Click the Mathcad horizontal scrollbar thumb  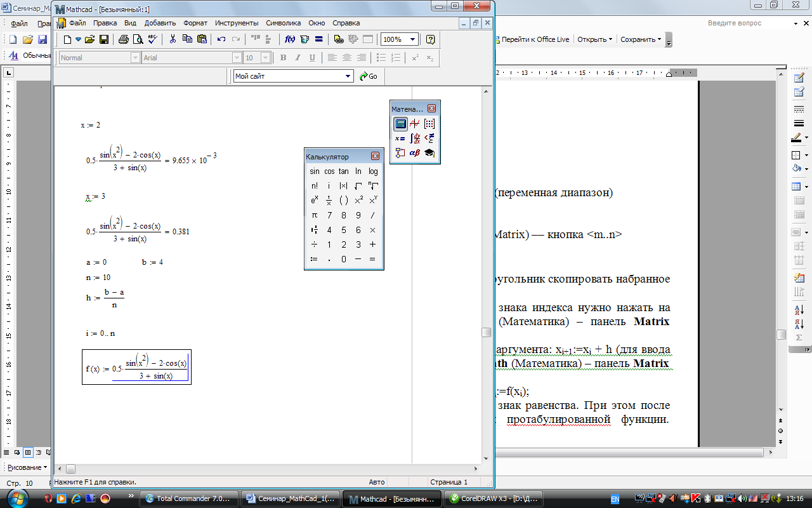click(x=70, y=469)
